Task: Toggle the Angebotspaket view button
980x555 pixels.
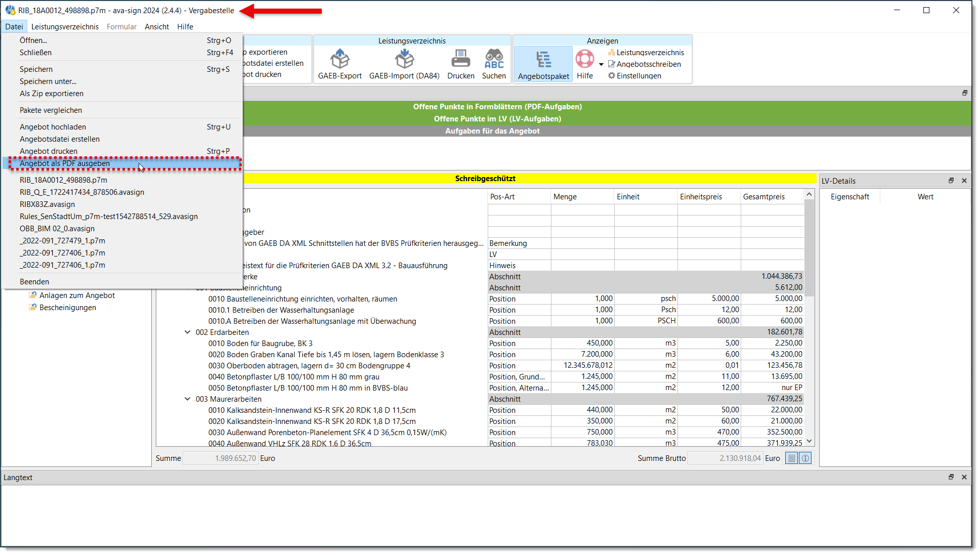Action: tap(543, 64)
